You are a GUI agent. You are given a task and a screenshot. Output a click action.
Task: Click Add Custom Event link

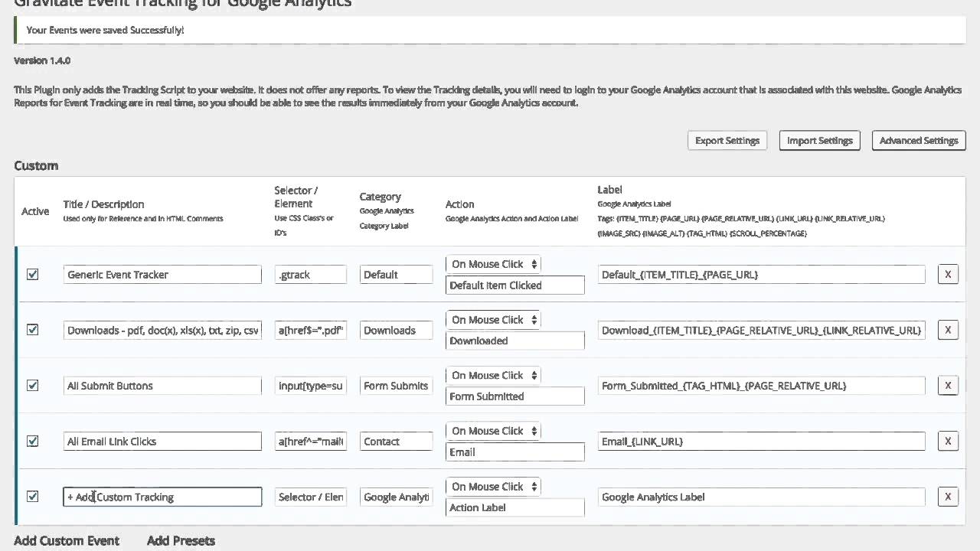coord(67,540)
